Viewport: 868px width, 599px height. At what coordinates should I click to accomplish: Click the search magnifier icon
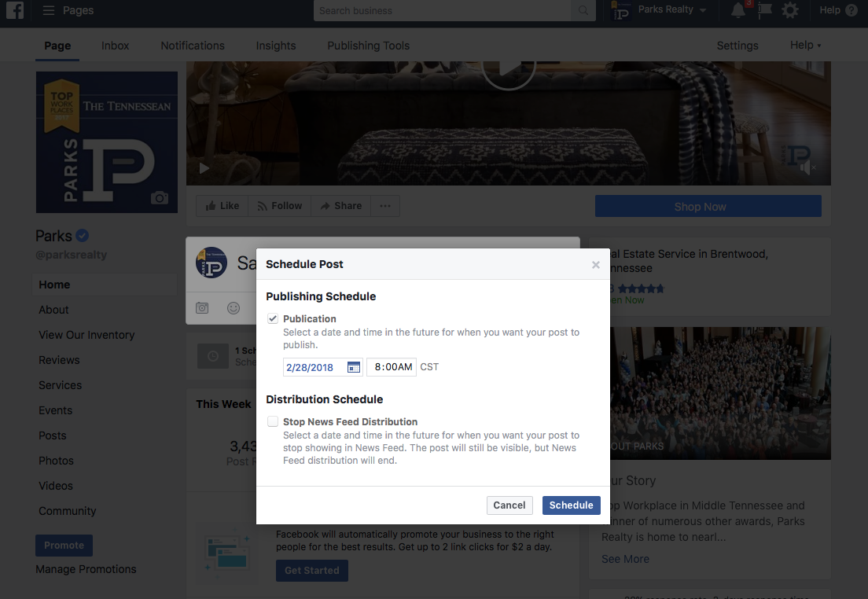[x=583, y=10]
